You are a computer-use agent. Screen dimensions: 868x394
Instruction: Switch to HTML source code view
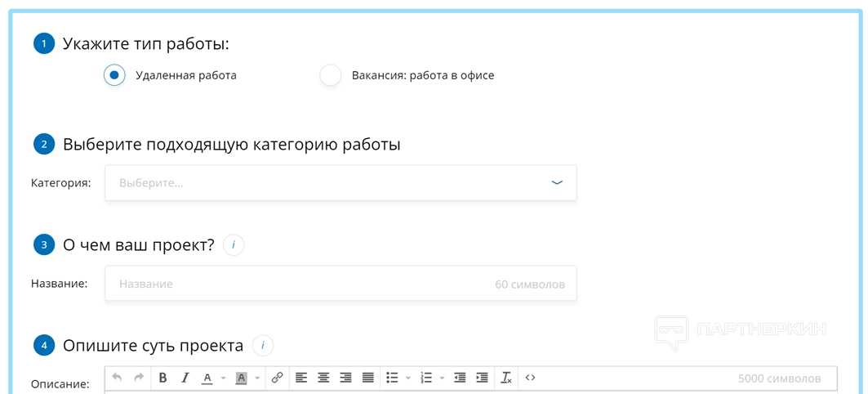coord(531,378)
